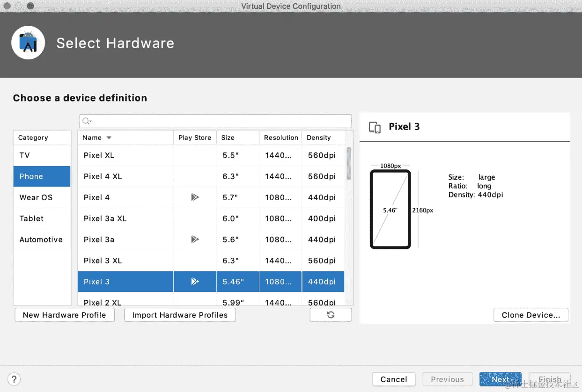Select the Pixel 4 device name
This screenshot has height=392, width=582.
(96, 197)
